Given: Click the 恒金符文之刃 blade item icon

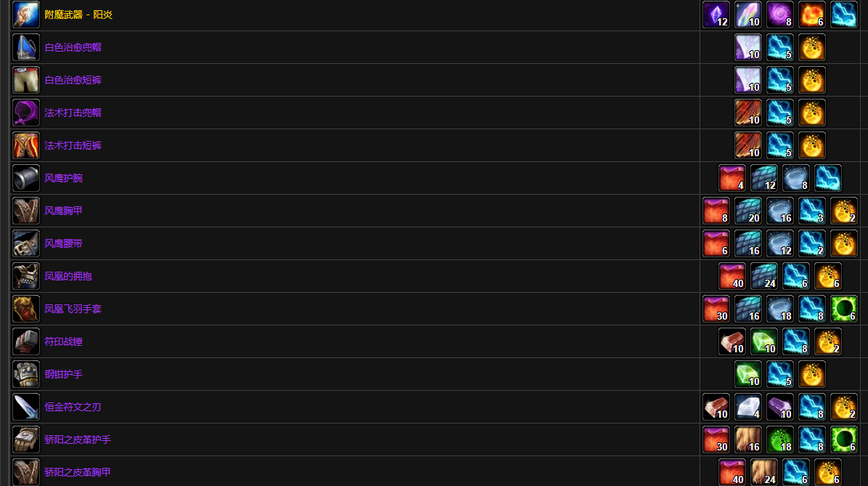Looking at the screenshot, I should (26, 407).
